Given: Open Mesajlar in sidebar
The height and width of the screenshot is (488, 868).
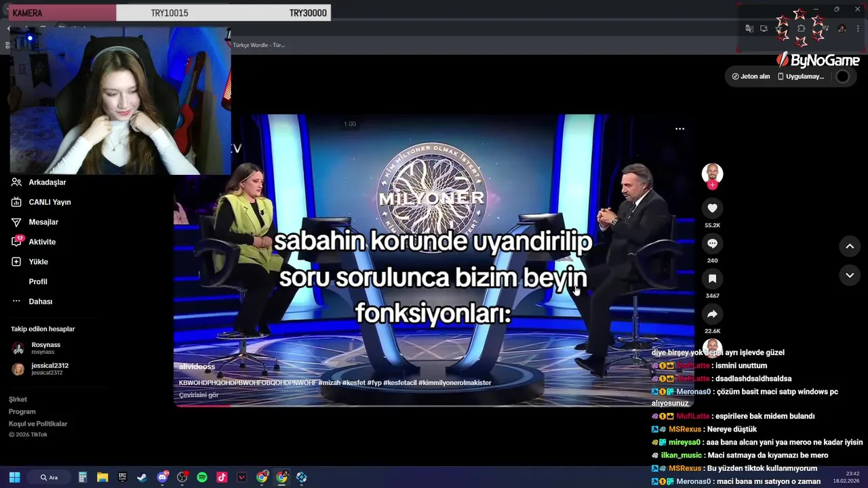Looking at the screenshot, I should [43, 222].
